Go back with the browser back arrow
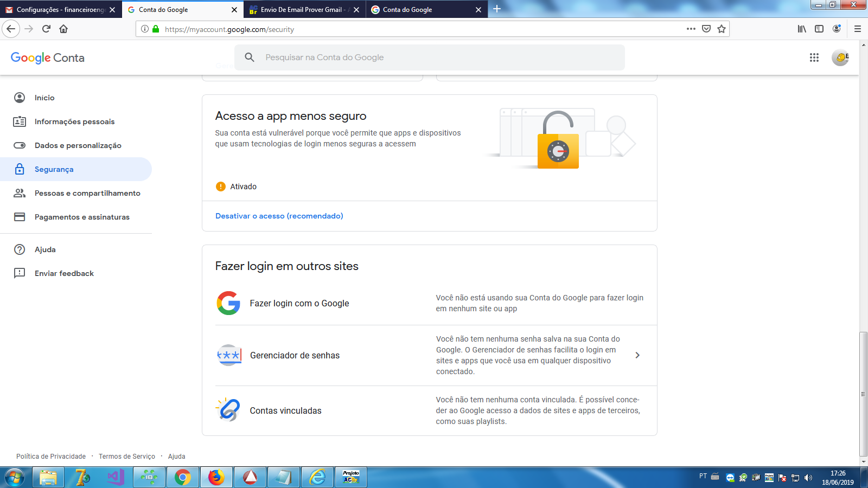This screenshot has width=868, height=488. 11,29
